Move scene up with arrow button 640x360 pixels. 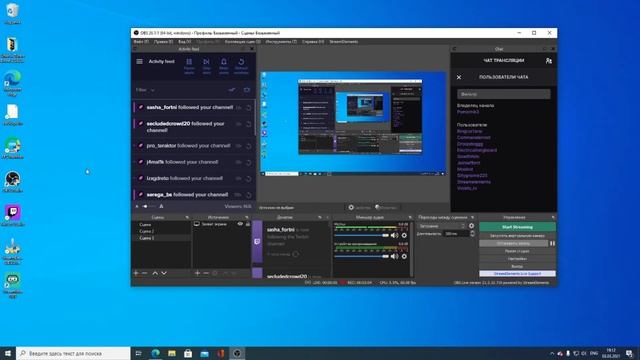click(155, 273)
